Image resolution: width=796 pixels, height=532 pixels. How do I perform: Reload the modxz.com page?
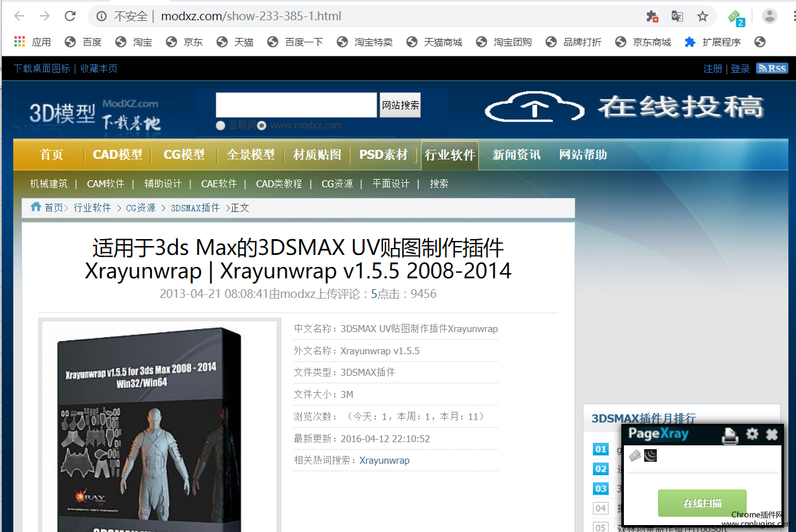(x=70, y=16)
